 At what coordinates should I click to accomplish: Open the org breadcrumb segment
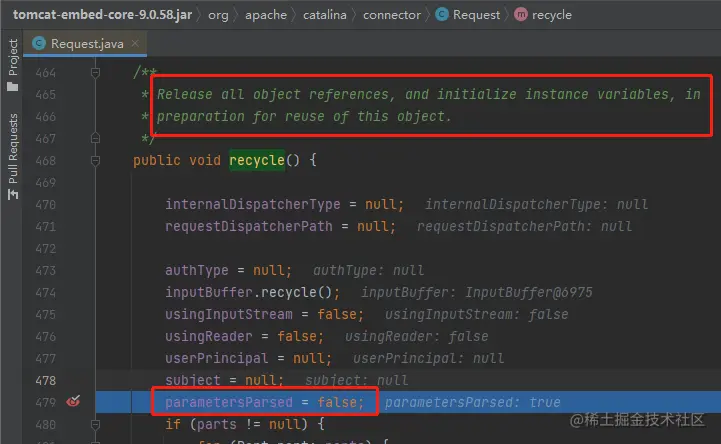(218, 15)
